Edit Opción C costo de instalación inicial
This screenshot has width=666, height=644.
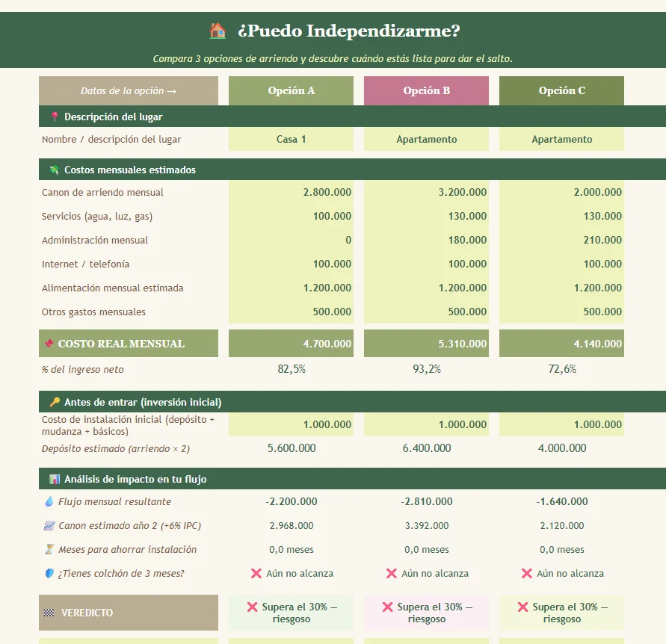[561, 424]
